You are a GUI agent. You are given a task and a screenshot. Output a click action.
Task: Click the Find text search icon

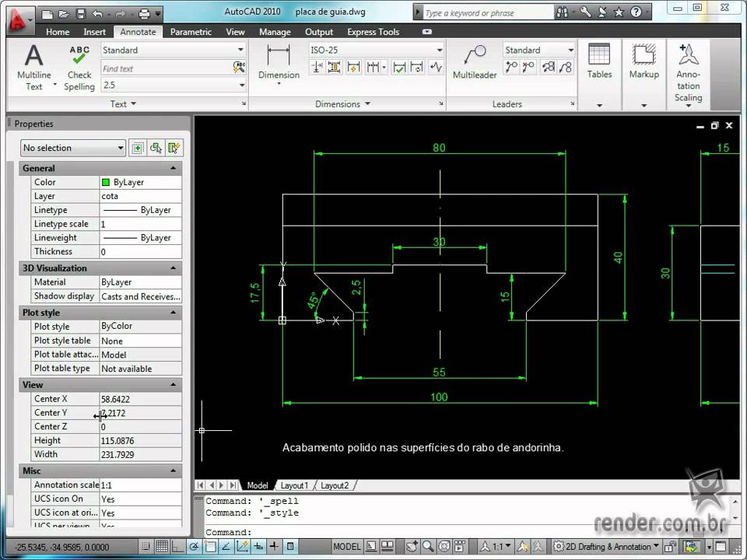click(239, 67)
